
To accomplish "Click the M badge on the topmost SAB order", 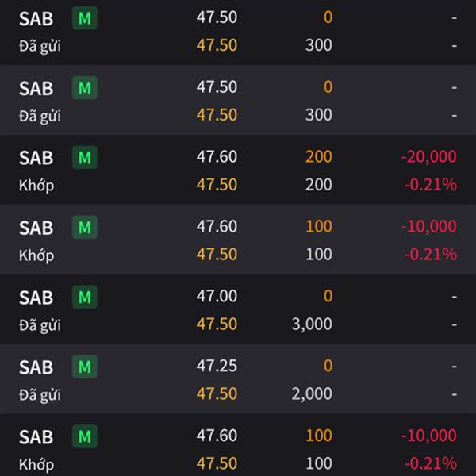I will pyautogui.click(x=85, y=18).
